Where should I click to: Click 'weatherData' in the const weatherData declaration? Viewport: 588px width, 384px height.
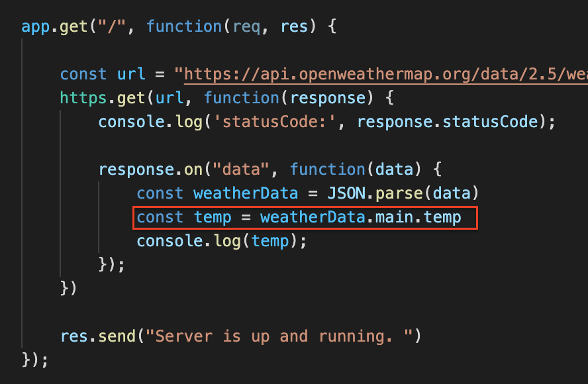(x=246, y=193)
